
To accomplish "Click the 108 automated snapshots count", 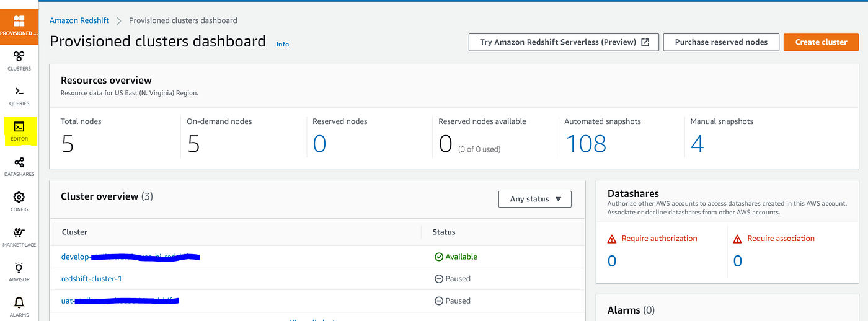I will coord(586,144).
